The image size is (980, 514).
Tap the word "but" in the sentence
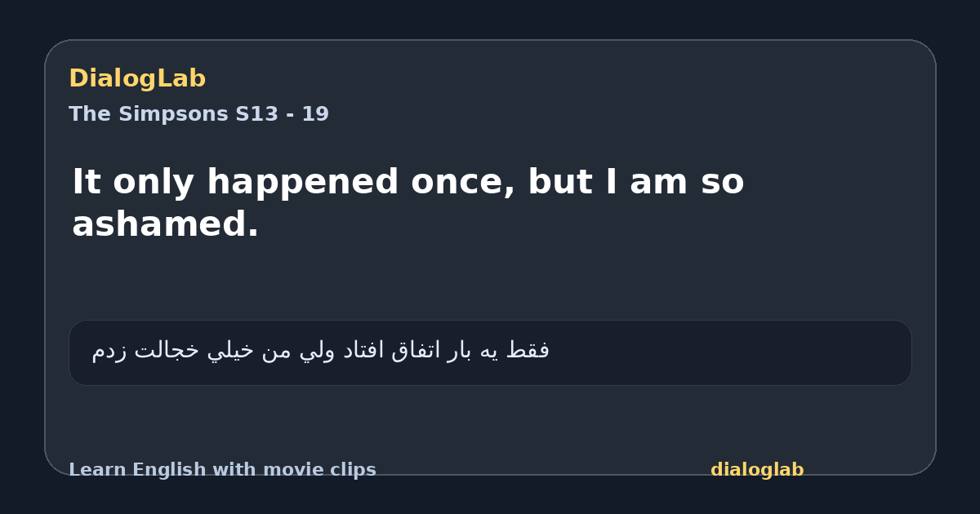coord(558,182)
